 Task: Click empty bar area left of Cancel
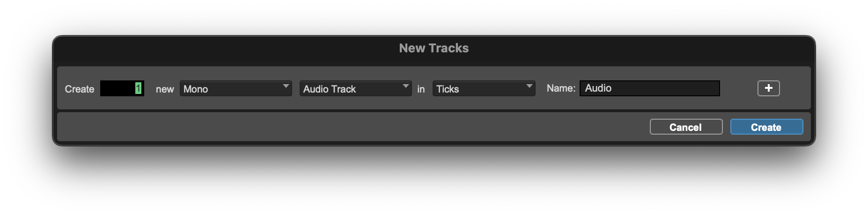pyautogui.click(x=351, y=127)
